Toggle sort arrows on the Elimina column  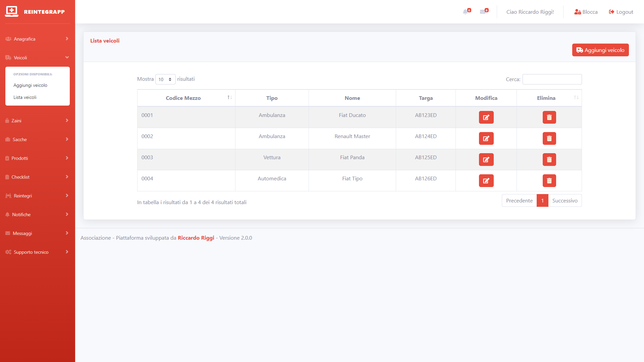(x=576, y=98)
